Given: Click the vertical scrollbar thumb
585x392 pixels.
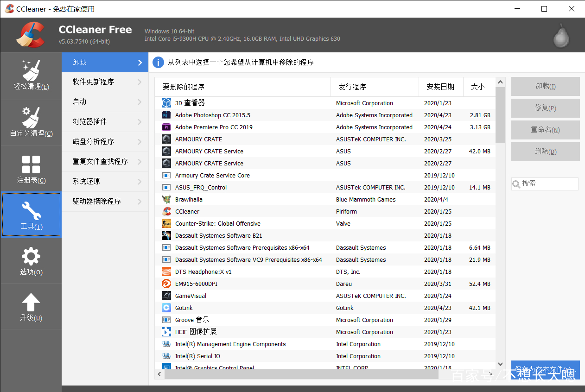Looking at the screenshot, I should coord(500,114).
